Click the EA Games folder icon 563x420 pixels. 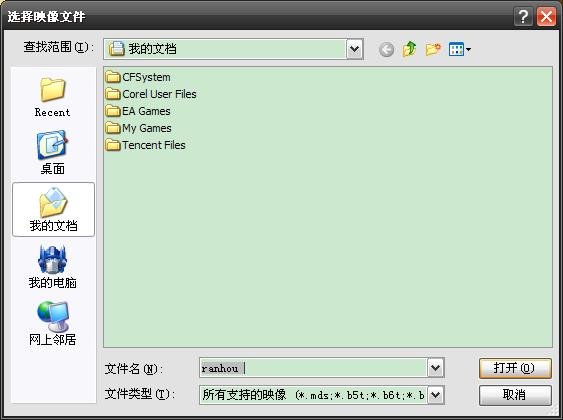tap(113, 111)
